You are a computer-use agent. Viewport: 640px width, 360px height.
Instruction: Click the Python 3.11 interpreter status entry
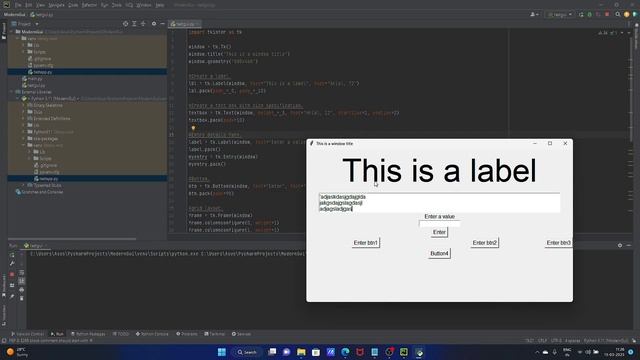point(606,340)
